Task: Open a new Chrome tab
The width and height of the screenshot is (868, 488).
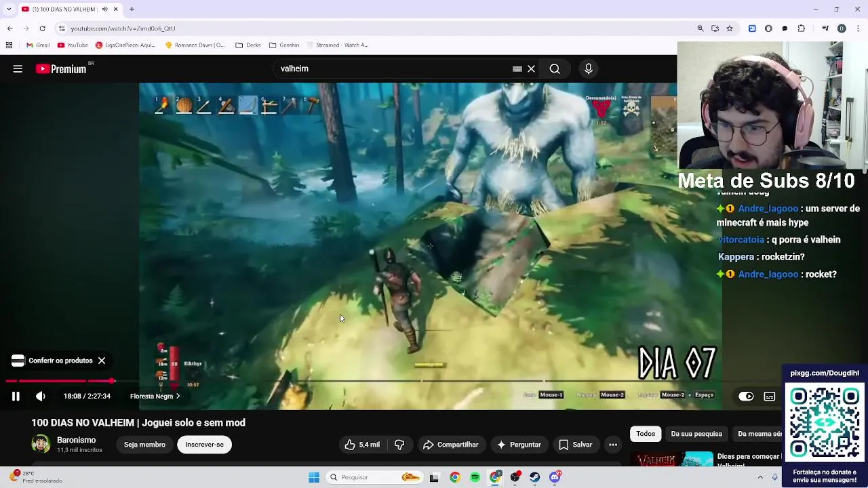Action: pyautogui.click(x=132, y=9)
